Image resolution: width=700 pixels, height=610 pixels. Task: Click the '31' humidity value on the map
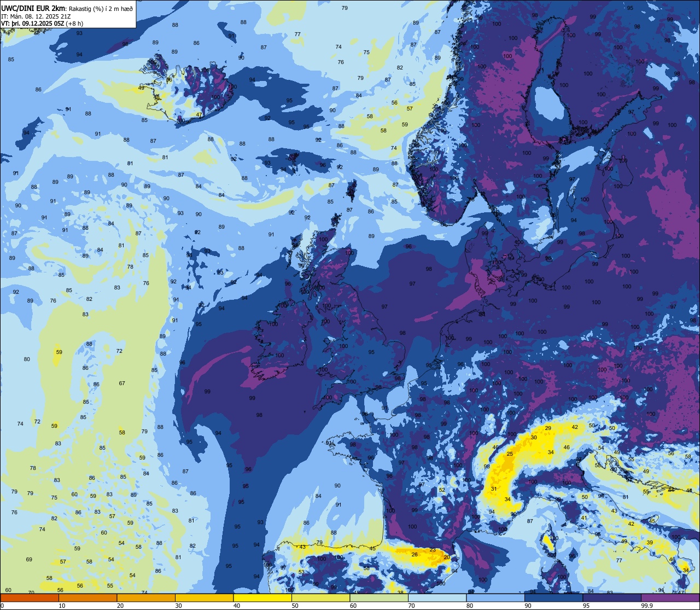(x=494, y=489)
